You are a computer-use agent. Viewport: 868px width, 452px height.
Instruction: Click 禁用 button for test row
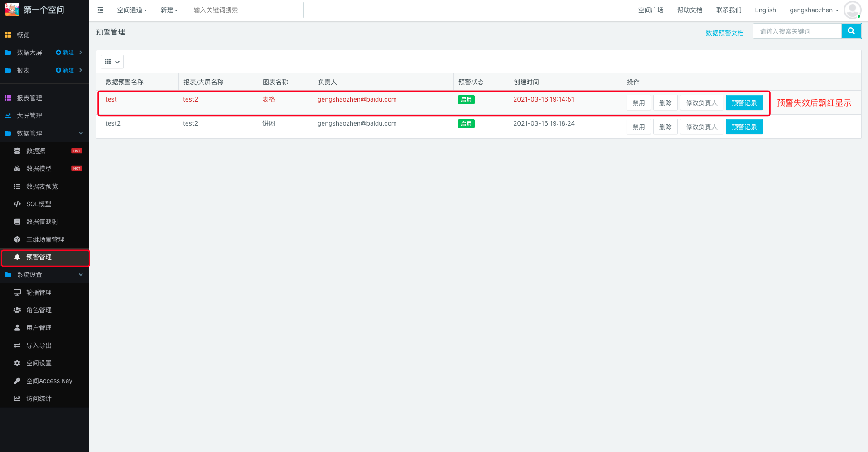[639, 103]
